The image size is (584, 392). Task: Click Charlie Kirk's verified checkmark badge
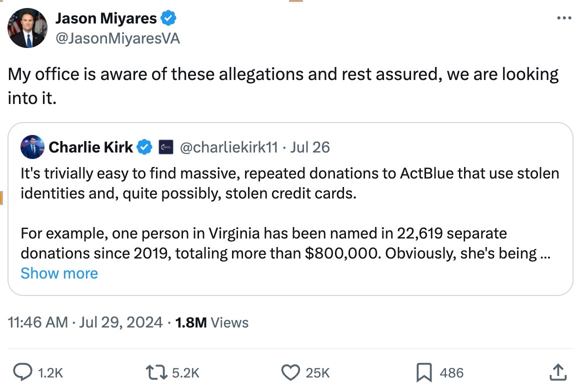(x=145, y=147)
